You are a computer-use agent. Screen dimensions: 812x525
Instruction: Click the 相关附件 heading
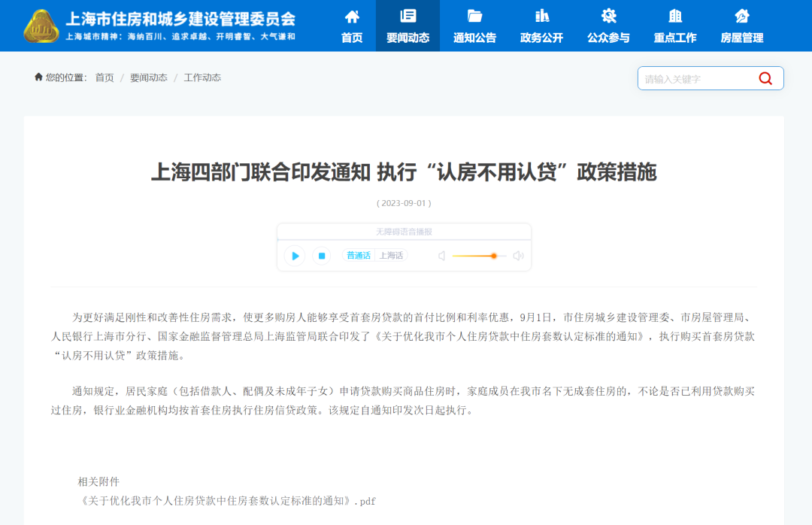click(x=98, y=482)
